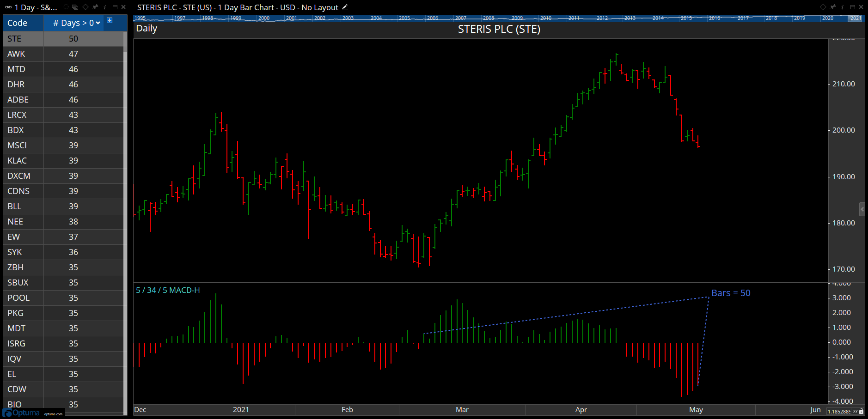Click the 50 days value for STE
Viewport: 868px width, 419px height.
(x=73, y=39)
